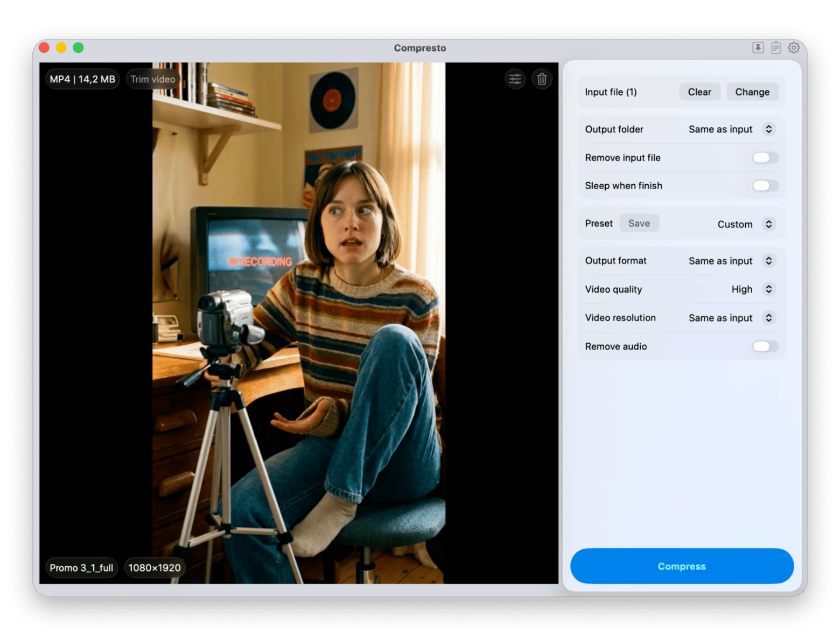Minimize the window with yellow button
Screen dimensions: 840x640
(61, 47)
